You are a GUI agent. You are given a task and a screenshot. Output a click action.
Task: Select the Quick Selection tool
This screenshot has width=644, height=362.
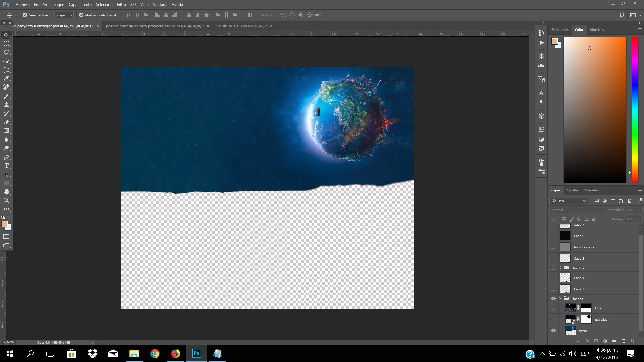6,61
